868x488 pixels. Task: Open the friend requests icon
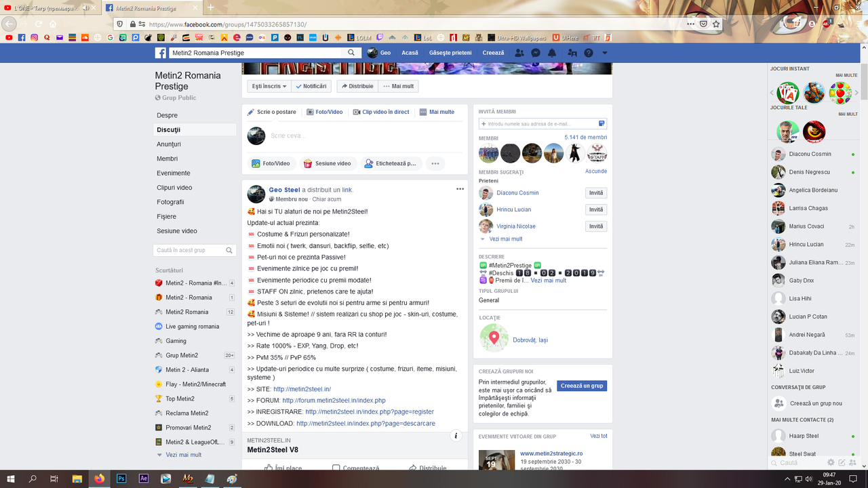coord(519,53)
